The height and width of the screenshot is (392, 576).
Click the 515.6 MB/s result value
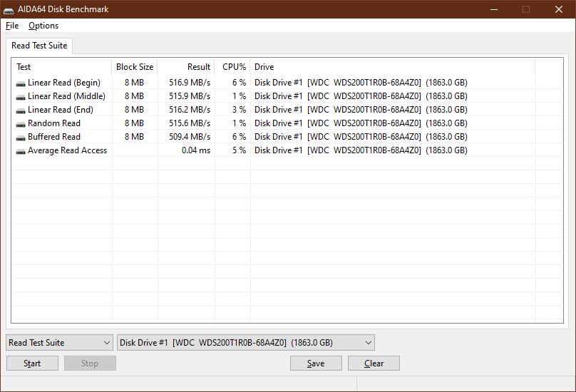(x=190, y=123)
